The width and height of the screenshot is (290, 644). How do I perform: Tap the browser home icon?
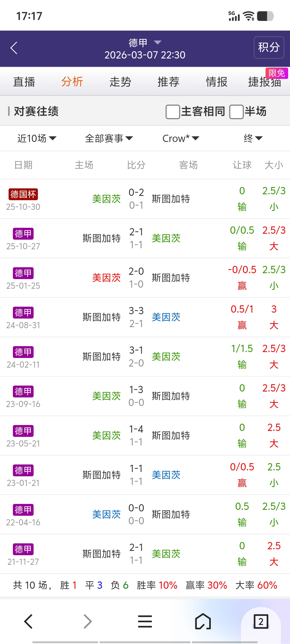[x=203, y=621]
